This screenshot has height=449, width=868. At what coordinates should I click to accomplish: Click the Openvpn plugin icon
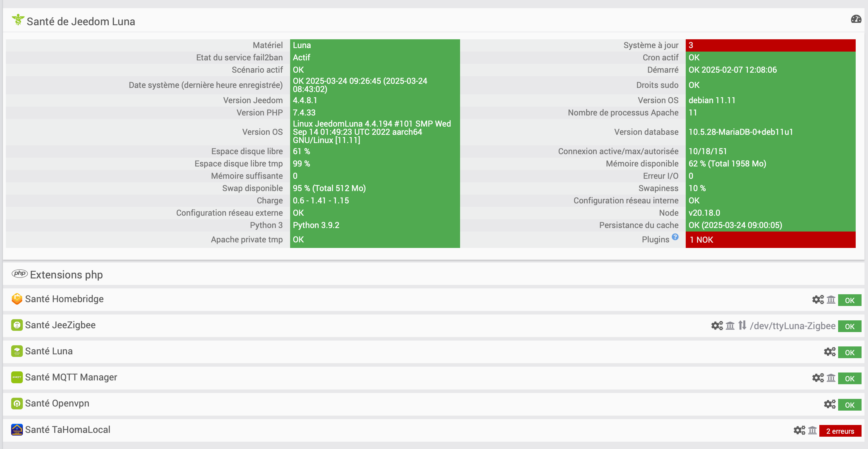(x=17, y=403)
